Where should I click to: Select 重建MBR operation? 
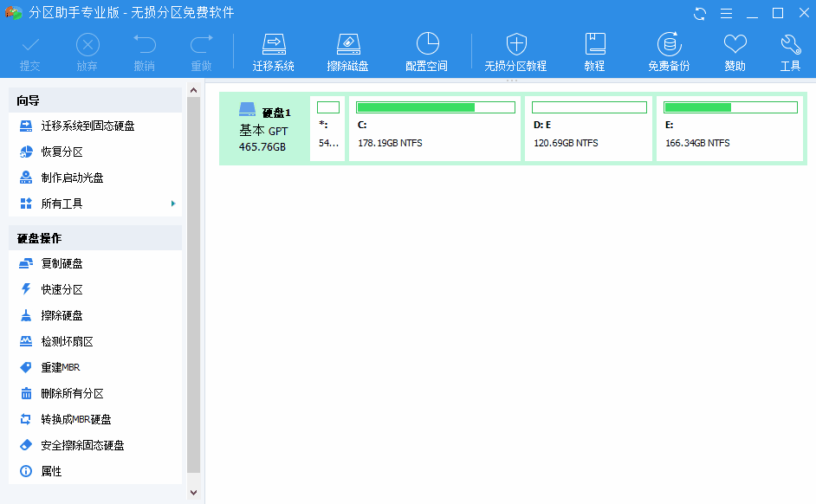pyautogui.click(x=95, y=367)
